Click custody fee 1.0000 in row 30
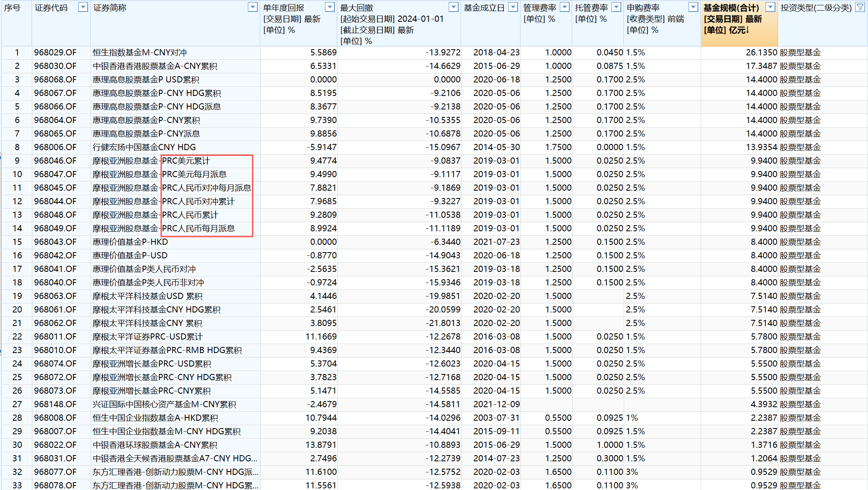868x490 pixels. click(610, 445)
